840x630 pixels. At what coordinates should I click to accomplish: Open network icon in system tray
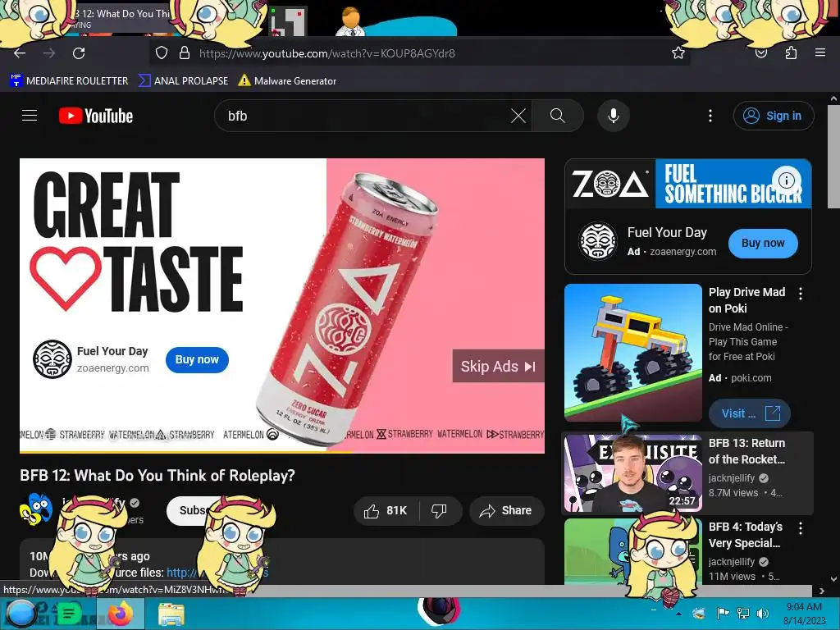pos(743,614)
